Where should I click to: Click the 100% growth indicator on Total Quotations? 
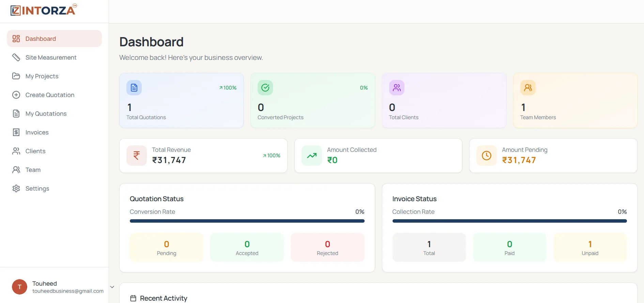(228, 88)
